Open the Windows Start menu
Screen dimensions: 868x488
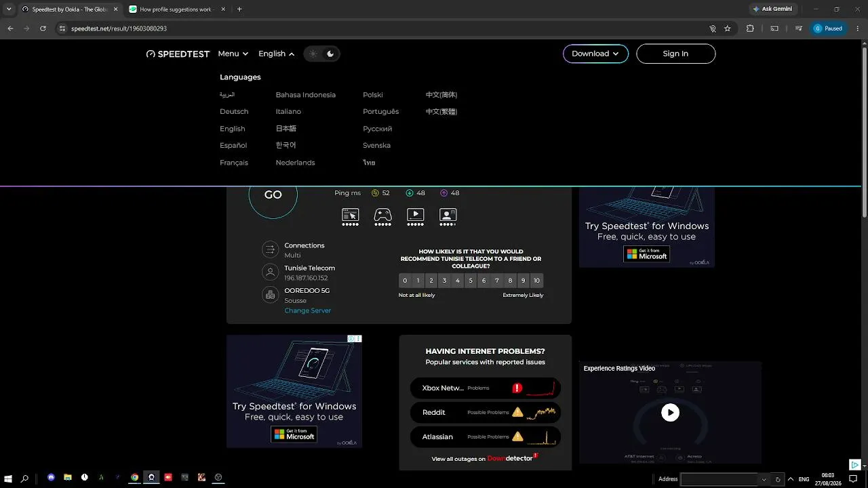tap(8, 479)
